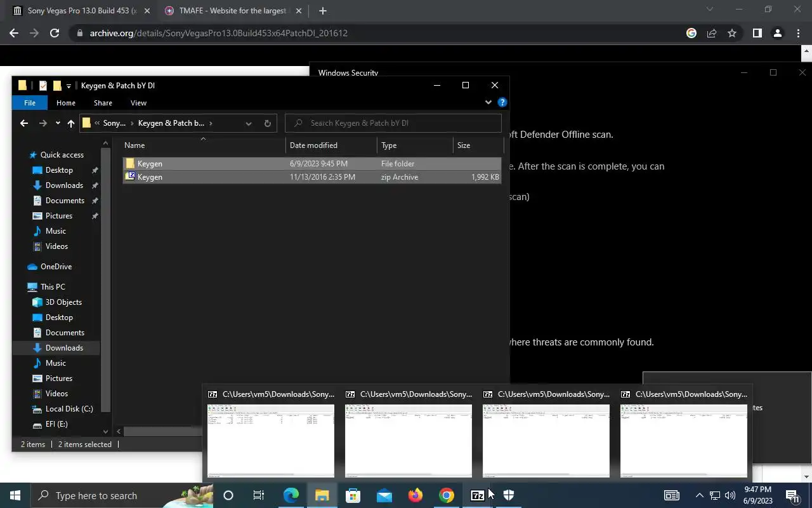Open the network icon in system tray
The width and height of the screenshot is (812, 508).
[x=715, y=495]
